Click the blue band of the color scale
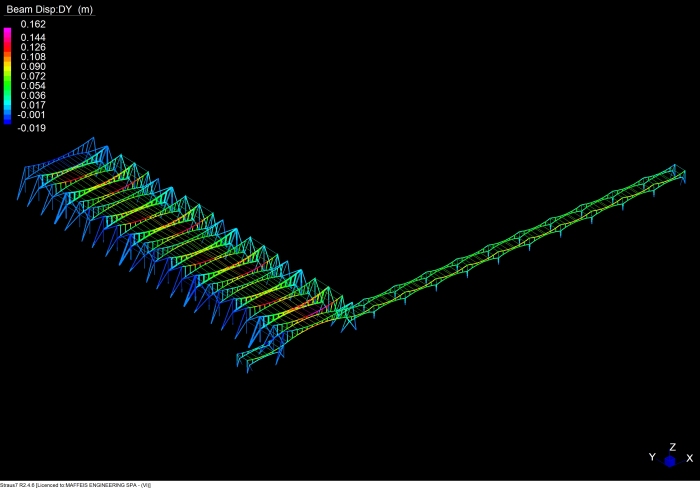Image resolution: width=700 pixels, height=489 pixels. click(8, 117)
